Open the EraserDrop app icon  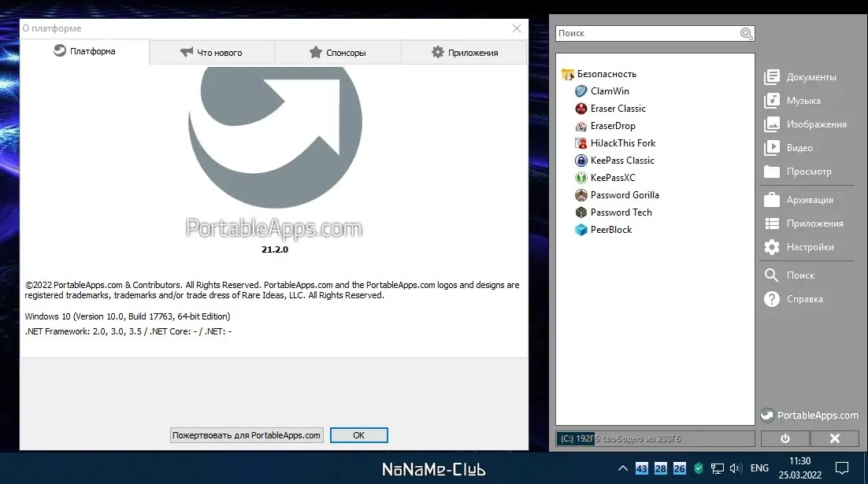(581, 126)
